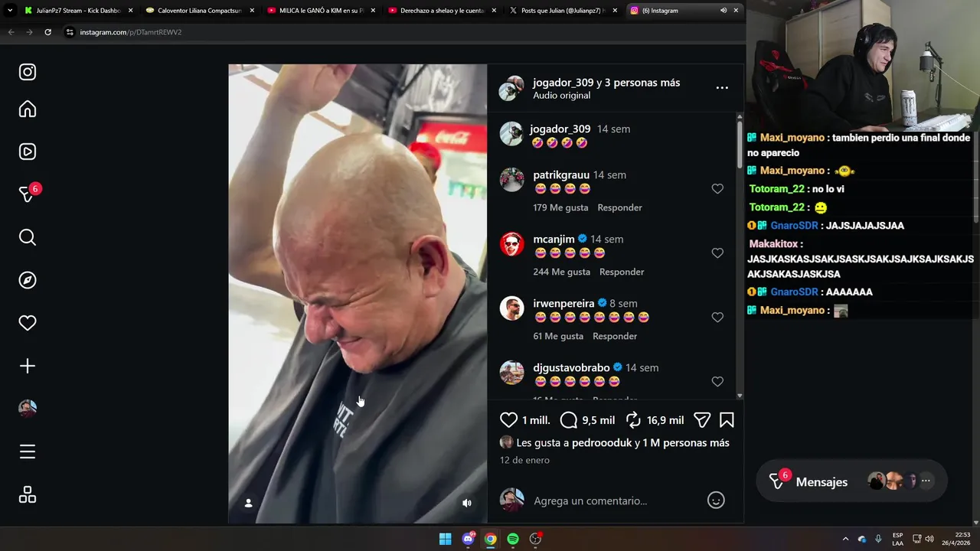The height and width of the screenshot is (551, 980).
Task: Open Chrome tab search dropdown
Action: [10, 11]
